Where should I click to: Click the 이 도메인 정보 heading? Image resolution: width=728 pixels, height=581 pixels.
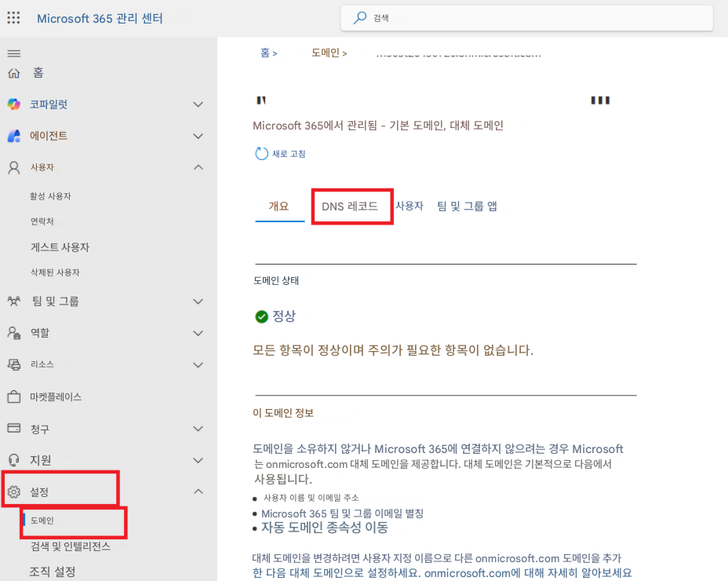click(283, 413)
